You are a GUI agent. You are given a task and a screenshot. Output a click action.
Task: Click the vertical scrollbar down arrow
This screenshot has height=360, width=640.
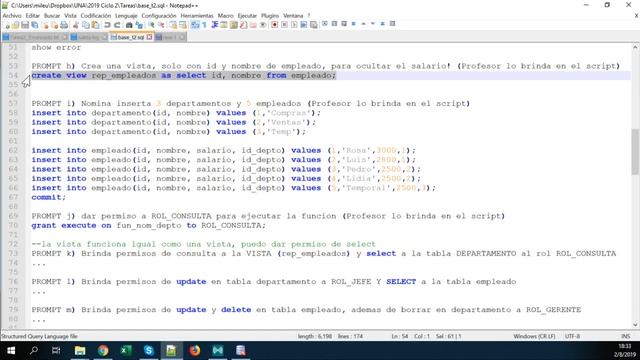coord(635,324)
